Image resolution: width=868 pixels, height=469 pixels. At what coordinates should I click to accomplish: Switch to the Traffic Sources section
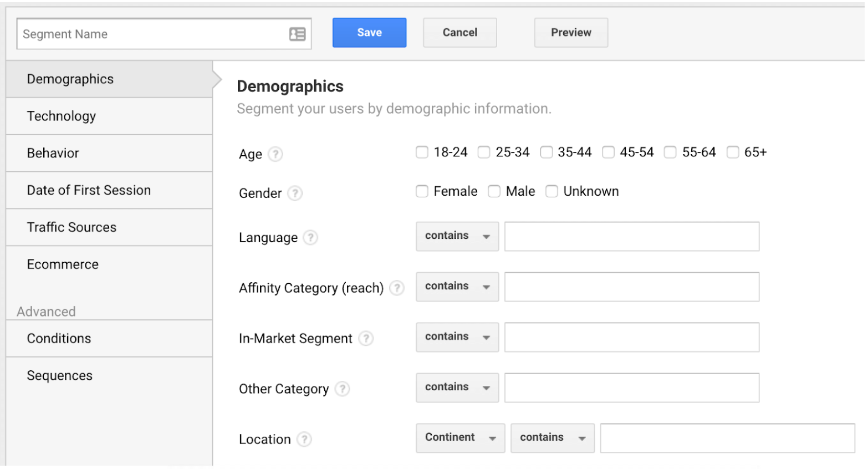(x=72, y=227)
